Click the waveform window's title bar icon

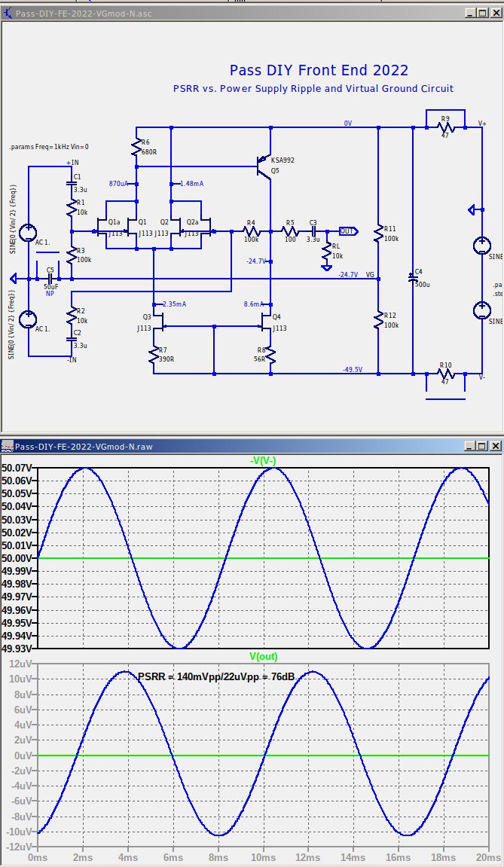pyautogui.click(x=8, y=446)
